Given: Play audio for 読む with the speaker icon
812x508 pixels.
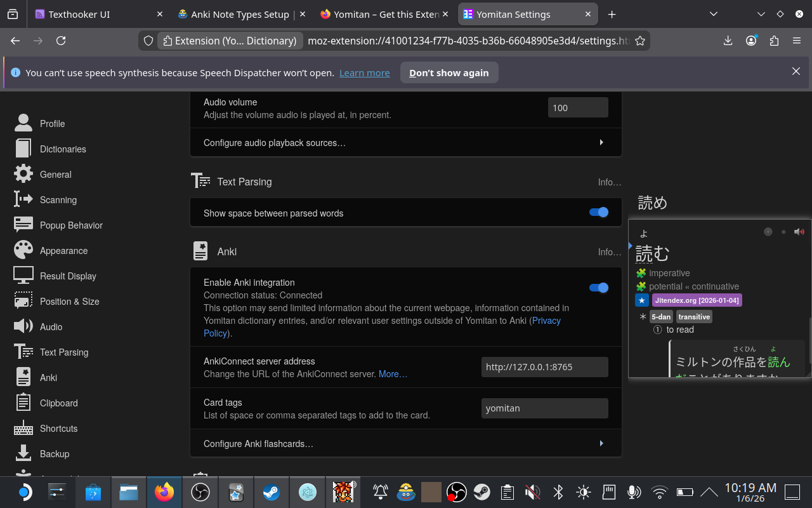Looking at the screenshot, I should pos(799,231).
